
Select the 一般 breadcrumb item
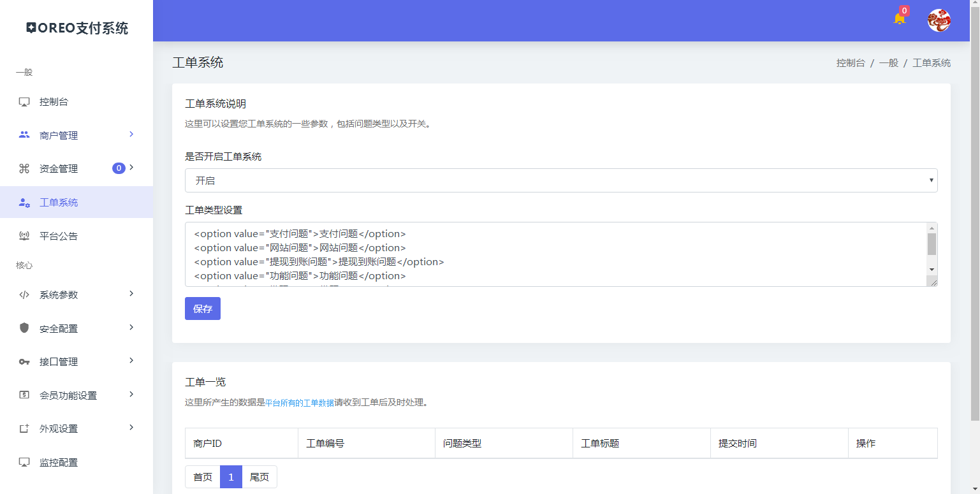pos(889,62)
